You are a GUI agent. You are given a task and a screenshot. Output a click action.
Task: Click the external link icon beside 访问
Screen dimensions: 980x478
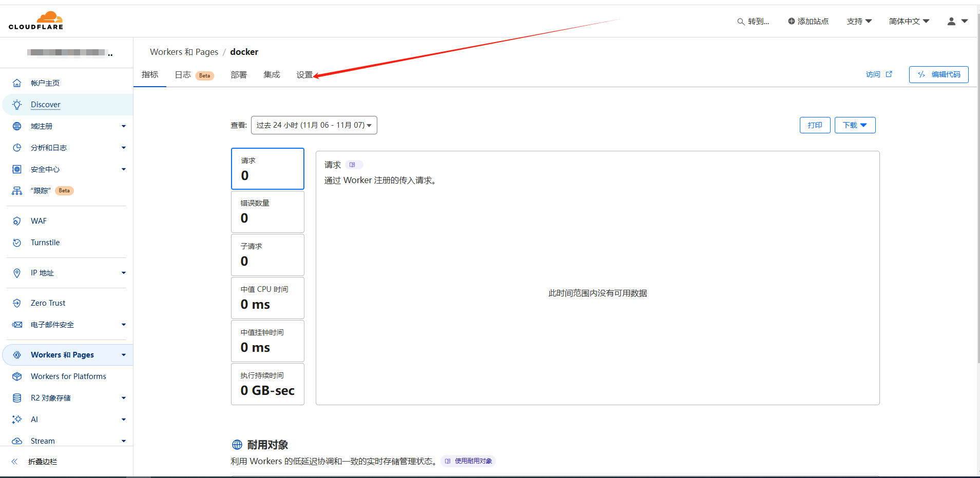point(889,74)
